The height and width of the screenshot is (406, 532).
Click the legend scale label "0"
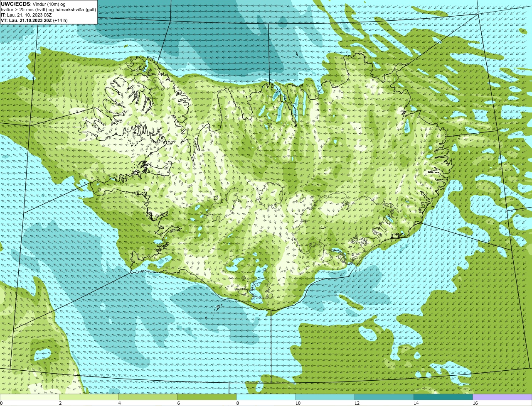pyautogui.click(x=2, y=403)
